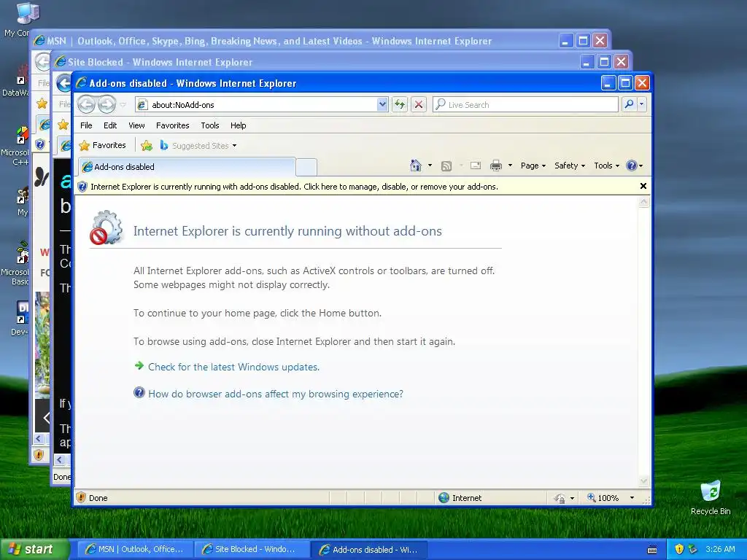Open the Page command menu
The image size is (747, 560).
tap(533, 166)
